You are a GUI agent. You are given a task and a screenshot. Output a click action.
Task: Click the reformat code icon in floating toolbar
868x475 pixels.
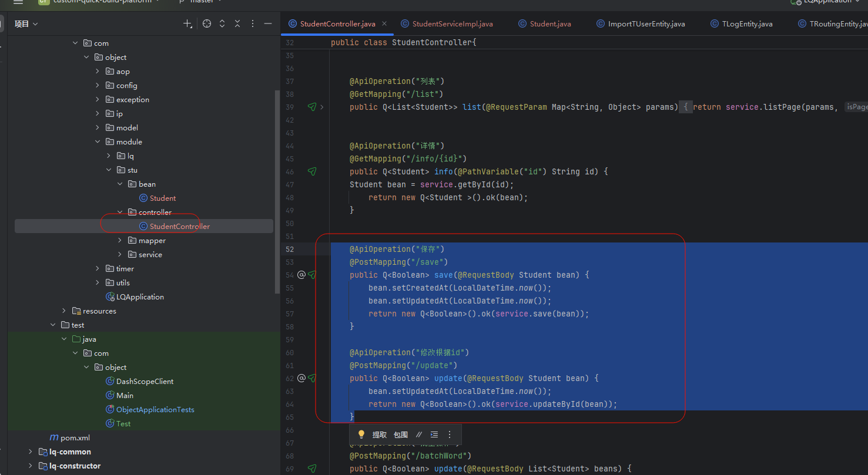(434, 434)
